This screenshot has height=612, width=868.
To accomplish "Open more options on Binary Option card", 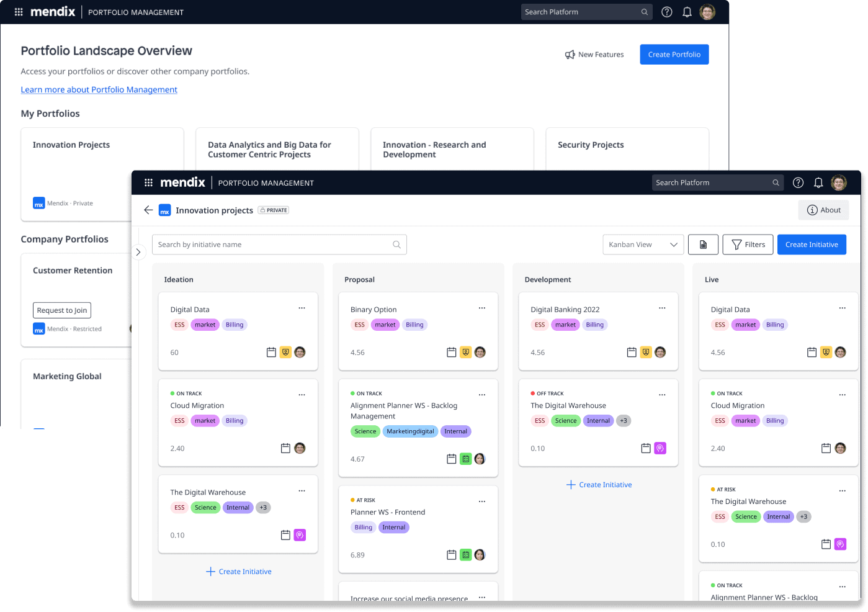I will point(482,308).
